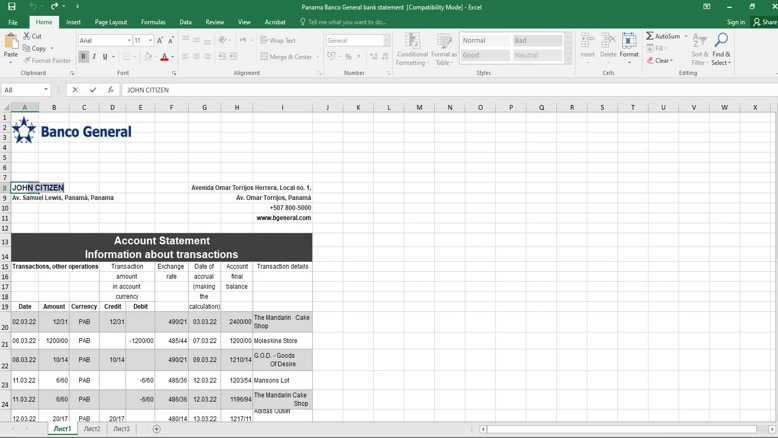Click the formula bar showing JOHN CITIZEN
Image resolution: width=778 pixels, height=438 pixels.
pyautogui.click(x=400, y=90)
